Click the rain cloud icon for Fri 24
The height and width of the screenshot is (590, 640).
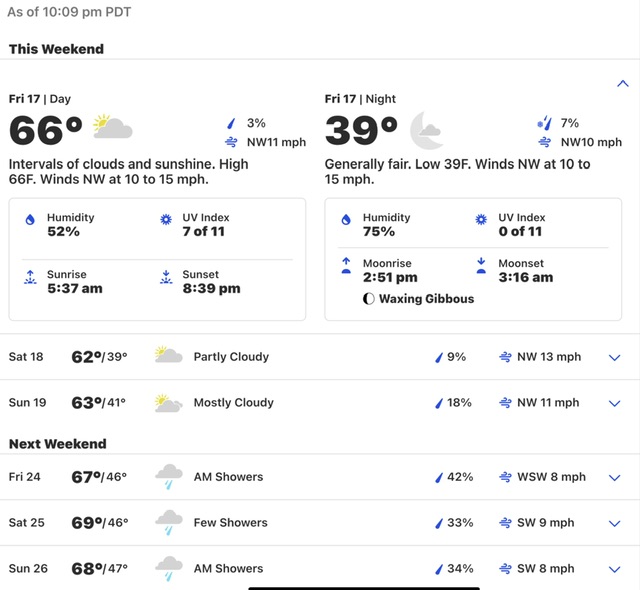[169, 477]
